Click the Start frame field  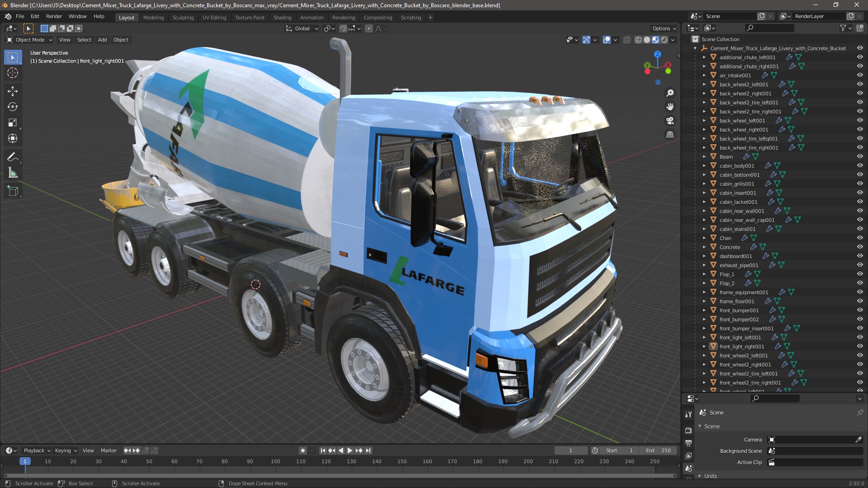620,450
